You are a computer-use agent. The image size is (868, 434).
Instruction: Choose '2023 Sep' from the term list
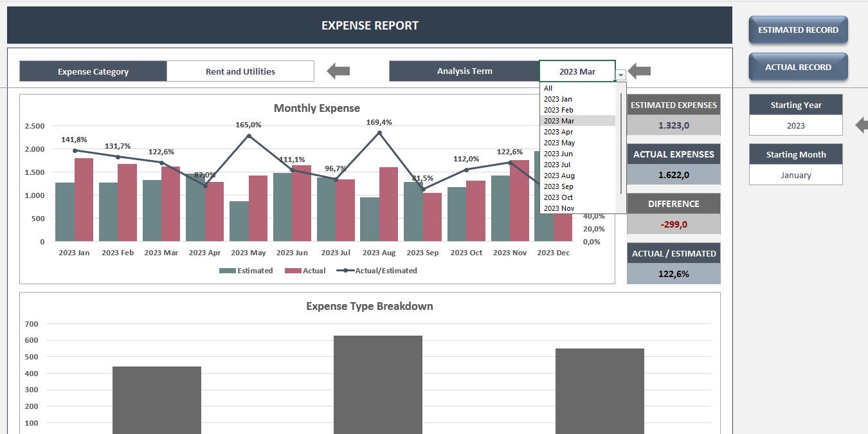click(x=578, y=186)
